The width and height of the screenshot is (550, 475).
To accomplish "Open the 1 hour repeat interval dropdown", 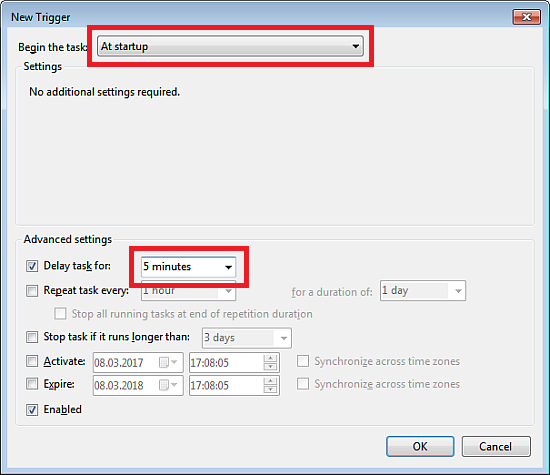I will 188,291.
